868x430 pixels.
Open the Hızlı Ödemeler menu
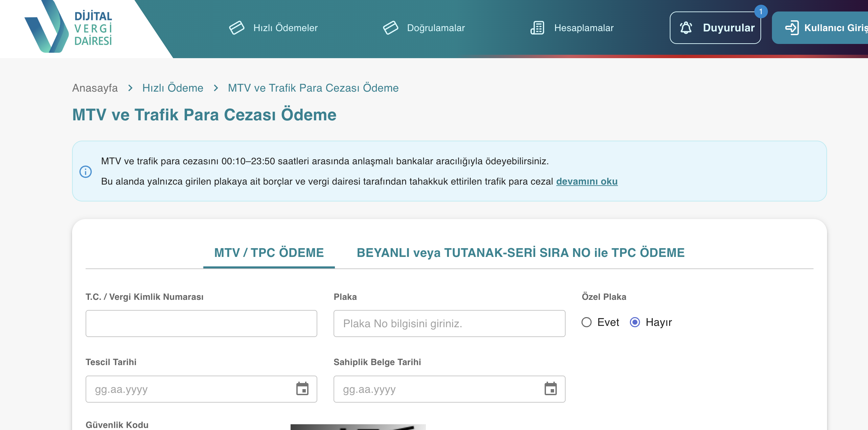[285, 28]
